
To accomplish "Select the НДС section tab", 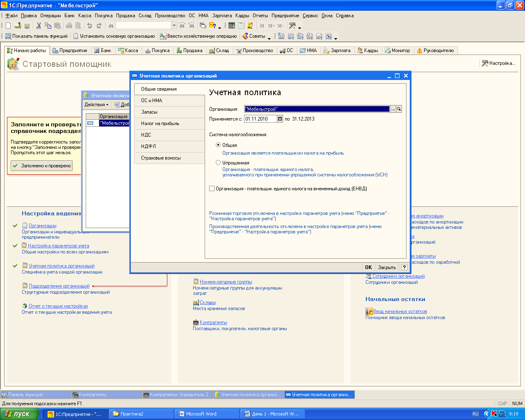I will point(169,135).
